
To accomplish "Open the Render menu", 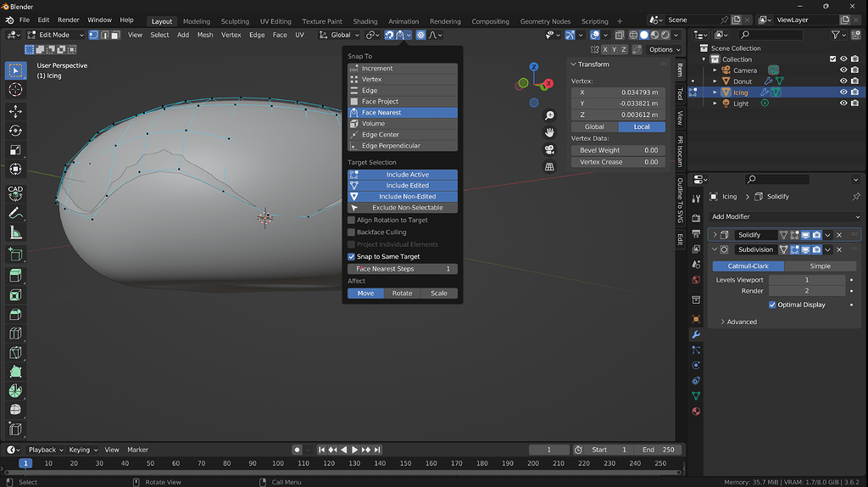I will (x=69, y=20).
